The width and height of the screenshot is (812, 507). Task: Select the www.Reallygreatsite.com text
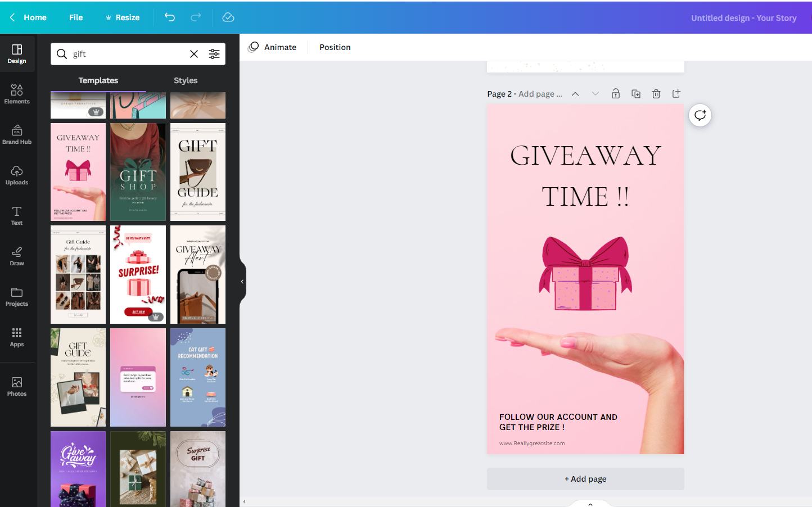(x=532, y=443)
